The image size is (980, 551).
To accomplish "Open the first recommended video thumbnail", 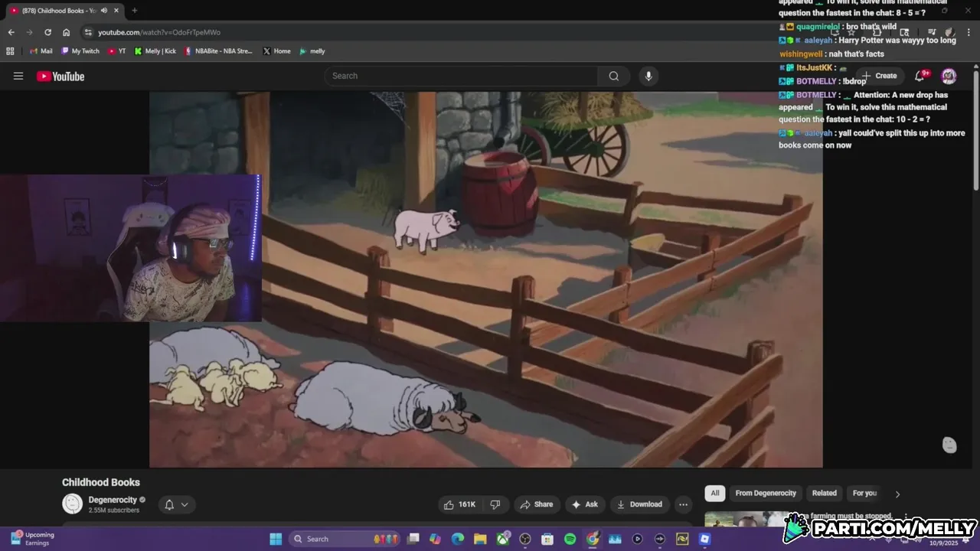I will click(x=746, y=519).
